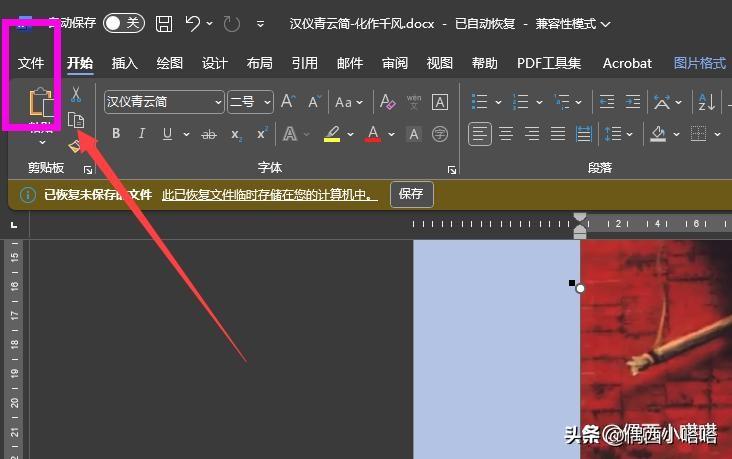
Task: Click the character shading A icon
Action: 414,134
